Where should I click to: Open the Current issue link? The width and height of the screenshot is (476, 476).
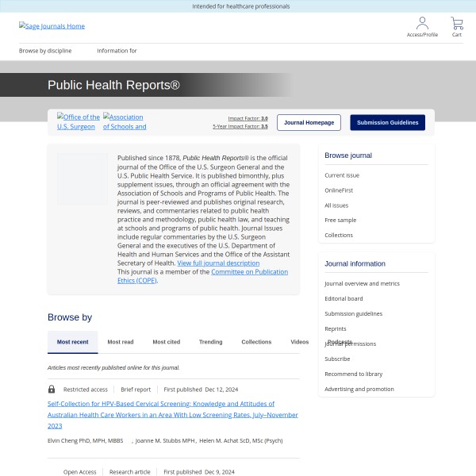pos(342,175)
